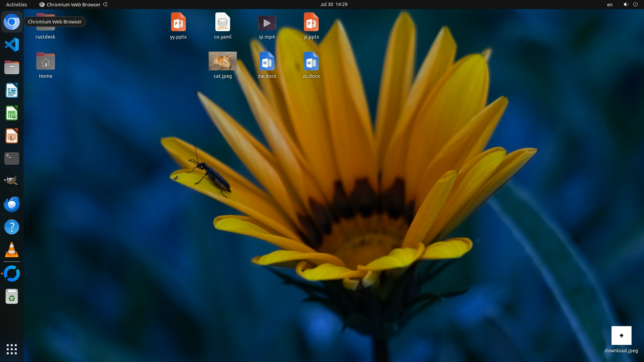
Task: Launch LibreOffice Calc spreadsheet icon
Action: pyautogui.click(x=12, y=113)
